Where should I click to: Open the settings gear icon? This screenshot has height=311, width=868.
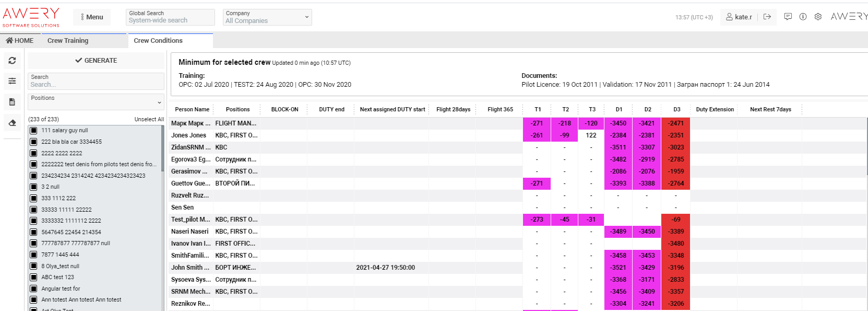(x=818, y=17)
